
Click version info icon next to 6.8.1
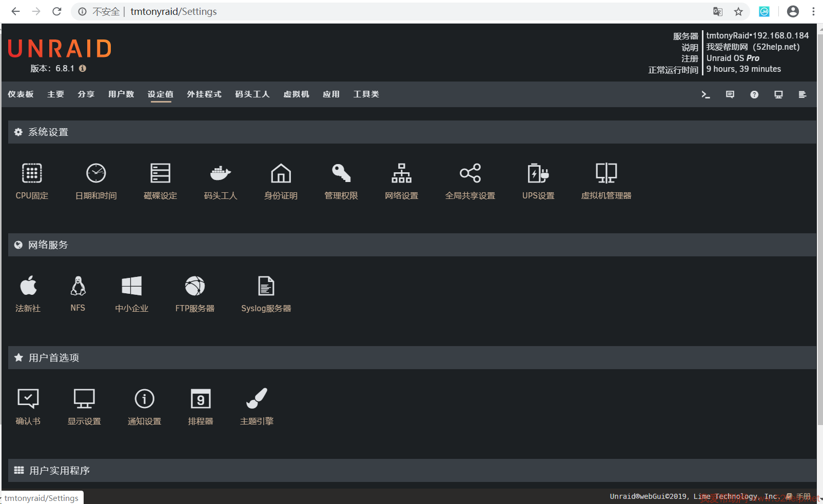(83, 68)
